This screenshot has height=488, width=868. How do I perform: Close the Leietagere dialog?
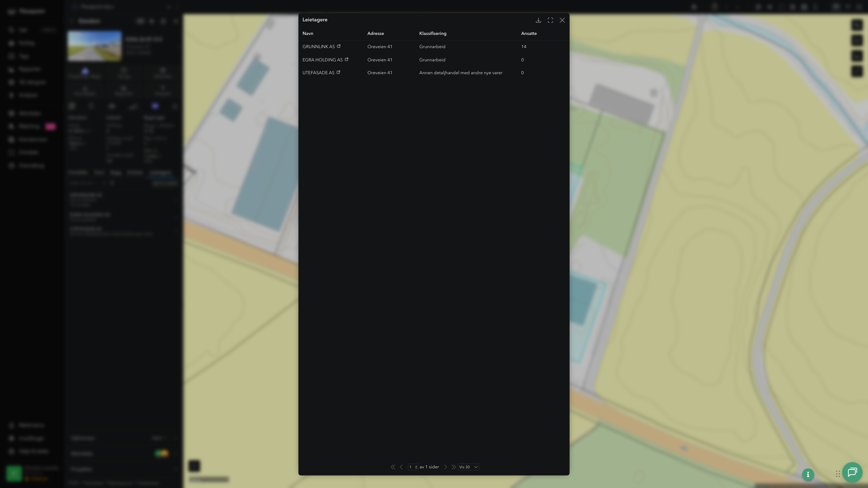coord(562,20)
